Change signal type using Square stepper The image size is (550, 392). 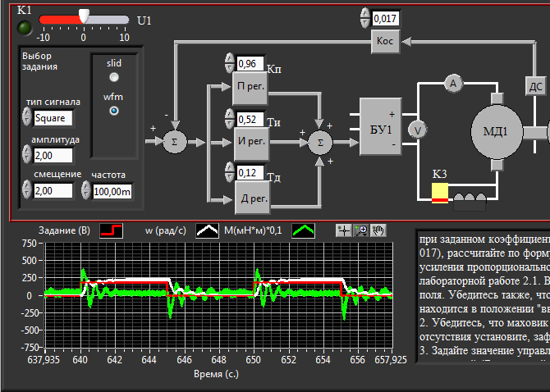pyautogui.click(x=26, y=116)
